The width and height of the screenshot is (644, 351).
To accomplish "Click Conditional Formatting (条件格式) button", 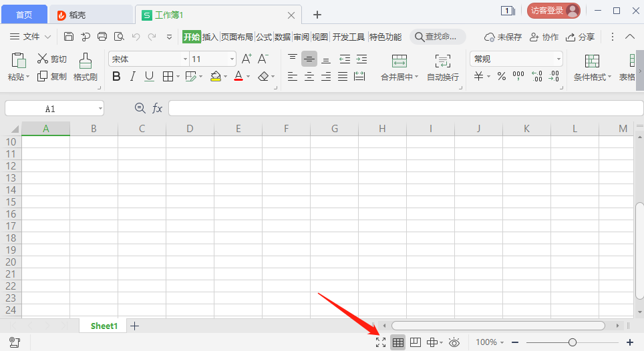I will pos(593,67).
